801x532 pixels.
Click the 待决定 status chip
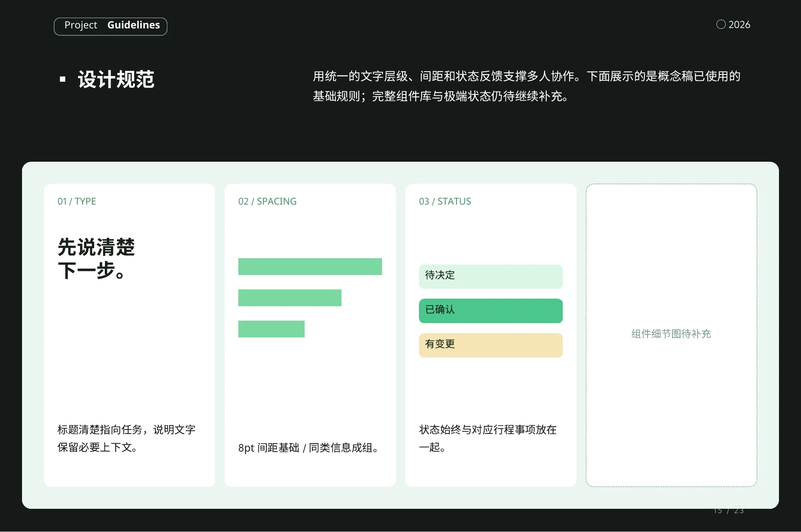click(491, 277)
